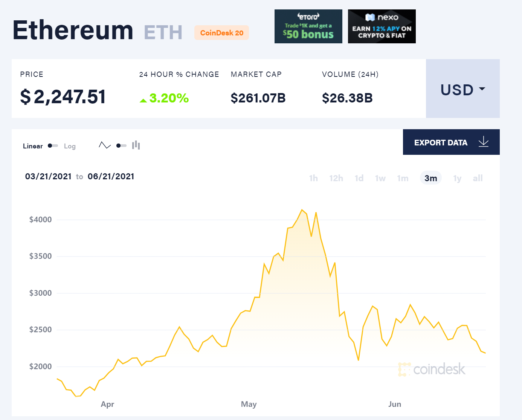Click the candlestick bar chart icon
Viewport: 522px width, 420px height.
[136, 145]
